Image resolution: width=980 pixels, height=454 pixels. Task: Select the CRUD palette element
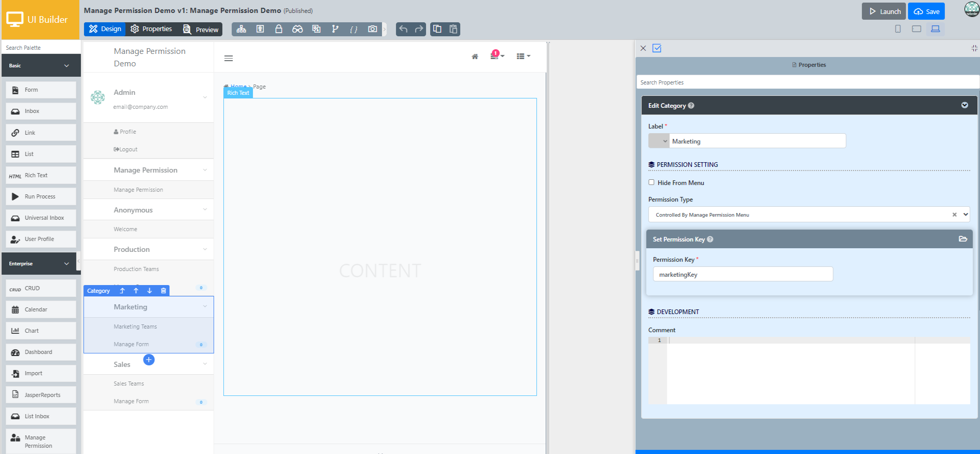click(x=41, y=288)
